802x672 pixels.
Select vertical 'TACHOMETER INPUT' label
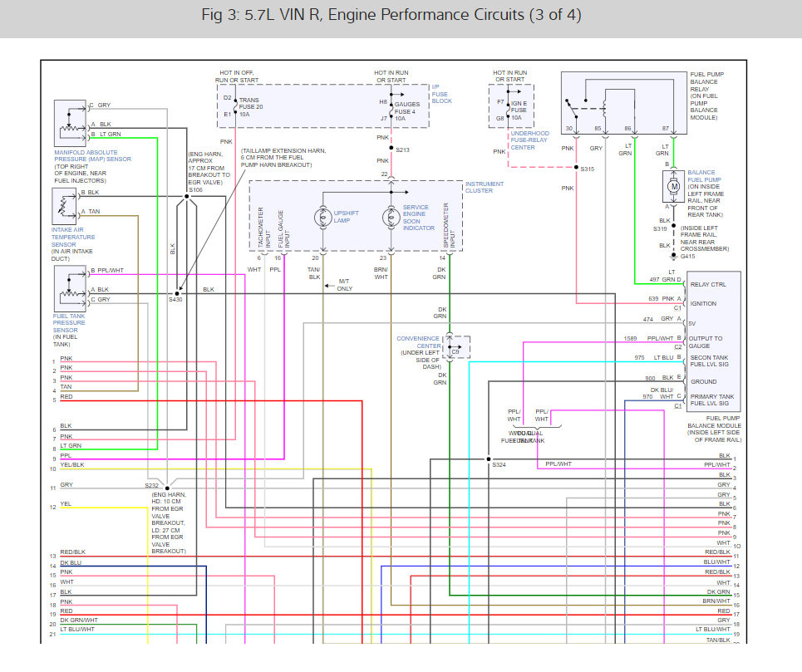(263, 228)
